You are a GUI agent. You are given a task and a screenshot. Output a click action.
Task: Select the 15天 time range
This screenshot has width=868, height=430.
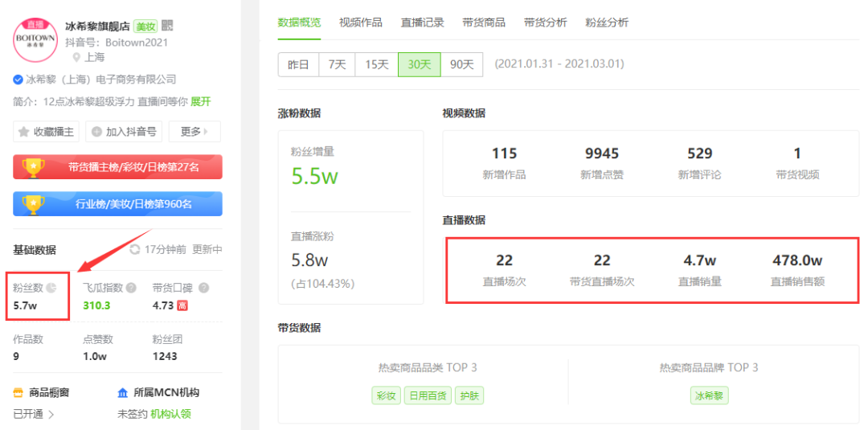pyautogui.click(x=377, y=64)
